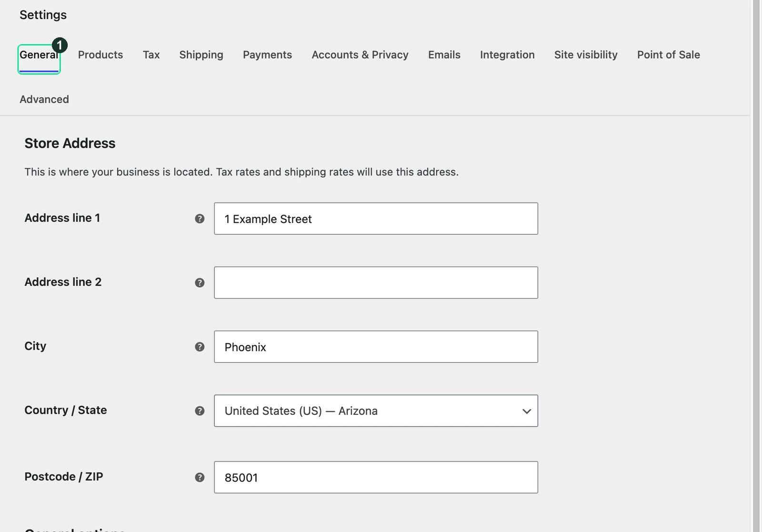Open the General settings tab
Image resolution: width=762 pixels, height=532 pixels.
point(39,55)
